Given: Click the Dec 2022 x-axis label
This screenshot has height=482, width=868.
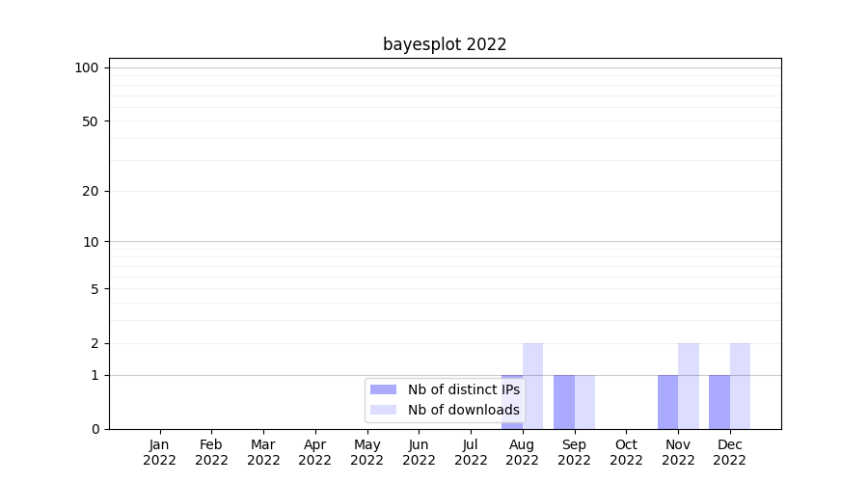Looking at the screenshot, I should click(x=730, y=452).
